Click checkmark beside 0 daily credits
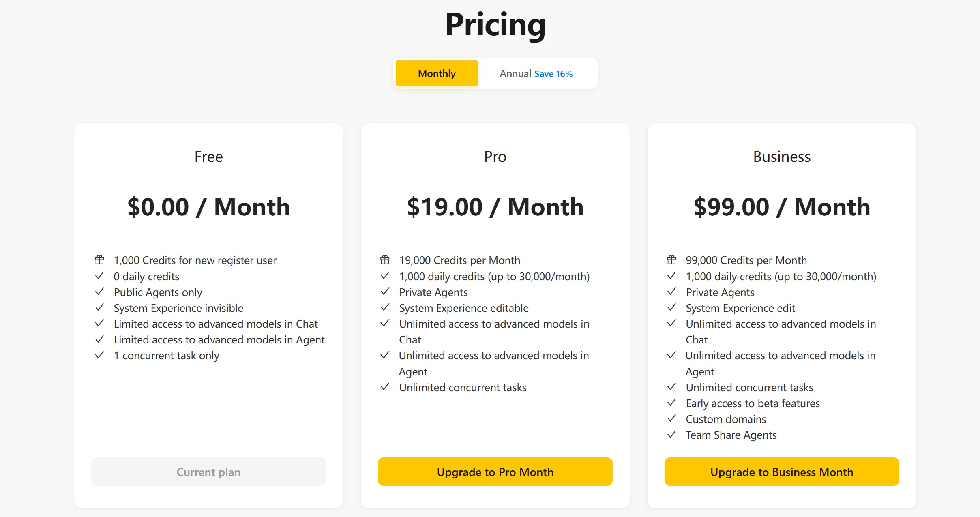Screen dimensions: 980x517 tap(99, 276)
